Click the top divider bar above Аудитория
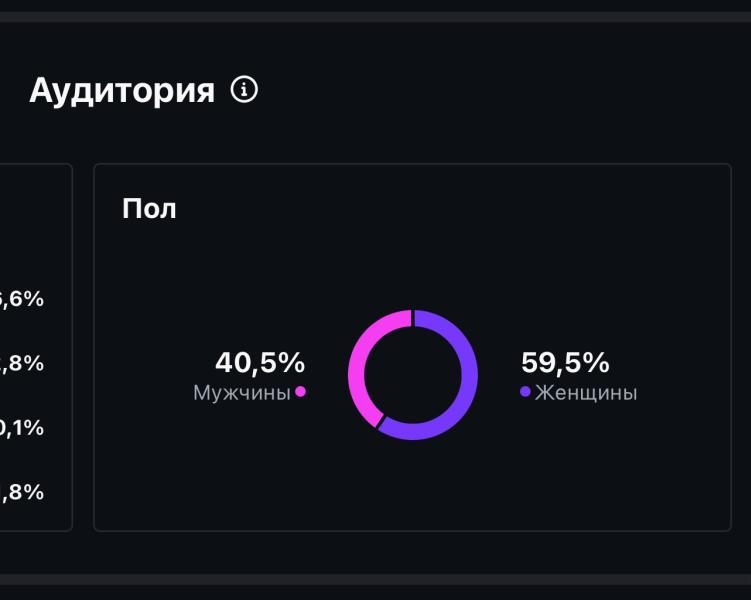 (376, 17)
